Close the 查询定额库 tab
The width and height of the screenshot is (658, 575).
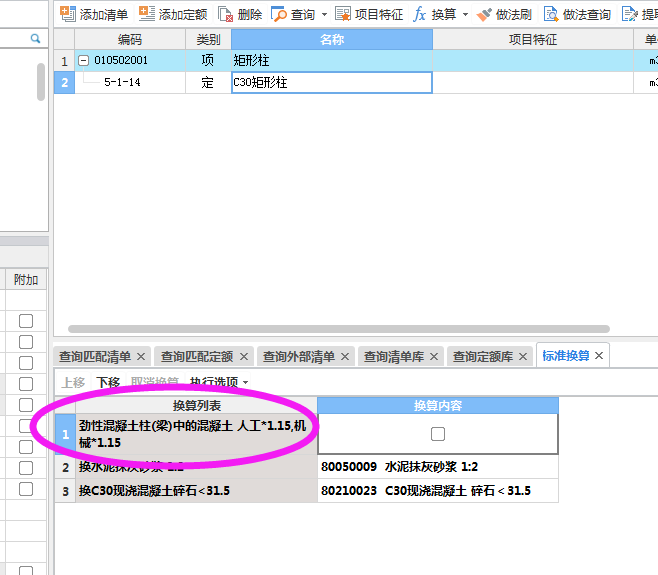[x=523, y=357]
